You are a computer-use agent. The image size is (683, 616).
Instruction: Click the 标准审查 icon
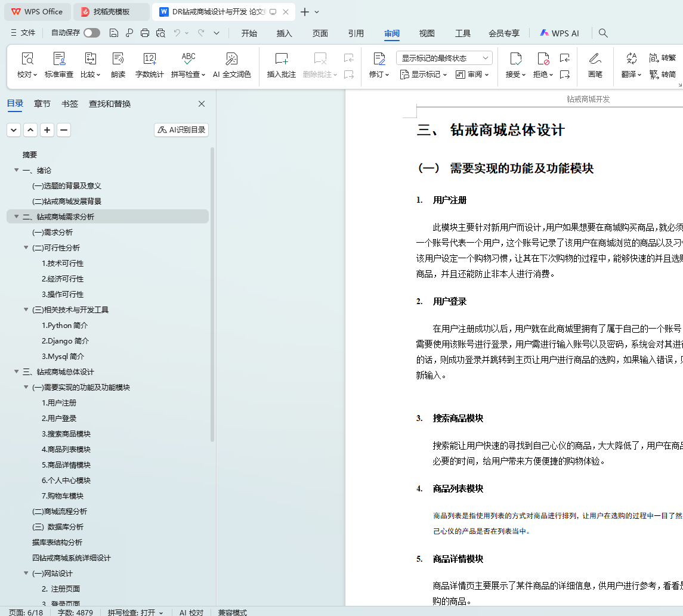pos(59,59)
